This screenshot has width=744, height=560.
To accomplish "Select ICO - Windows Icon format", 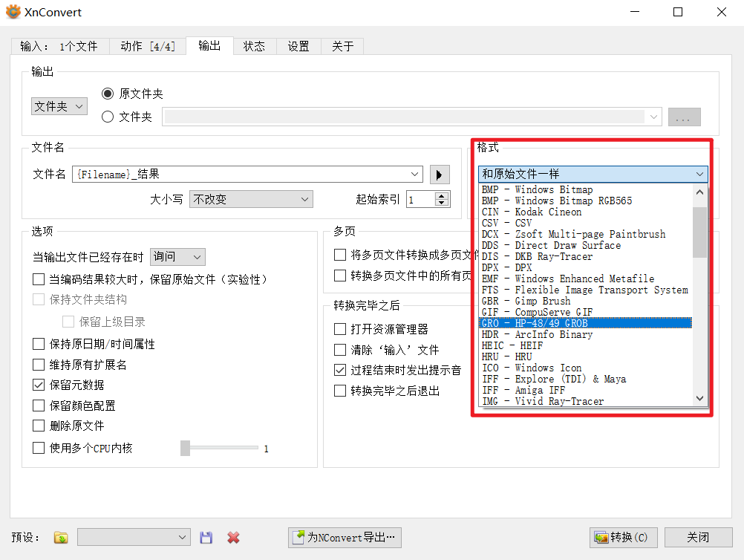I will point(586,368).
